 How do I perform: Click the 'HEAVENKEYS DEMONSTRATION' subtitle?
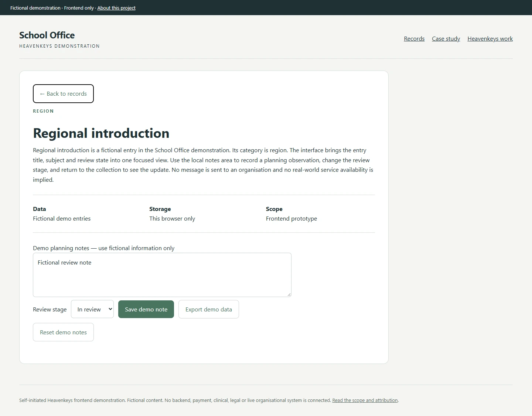(59, 46)
